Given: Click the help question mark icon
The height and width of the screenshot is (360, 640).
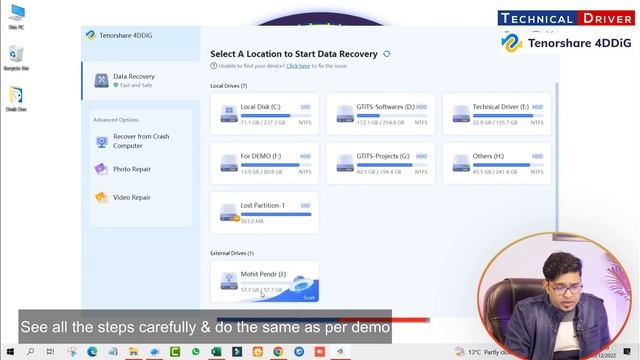Looking at the screenshot, I should pos(213,66).
